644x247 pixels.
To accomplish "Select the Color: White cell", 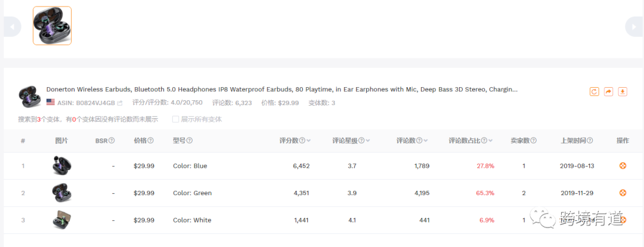I will (192, 220).
